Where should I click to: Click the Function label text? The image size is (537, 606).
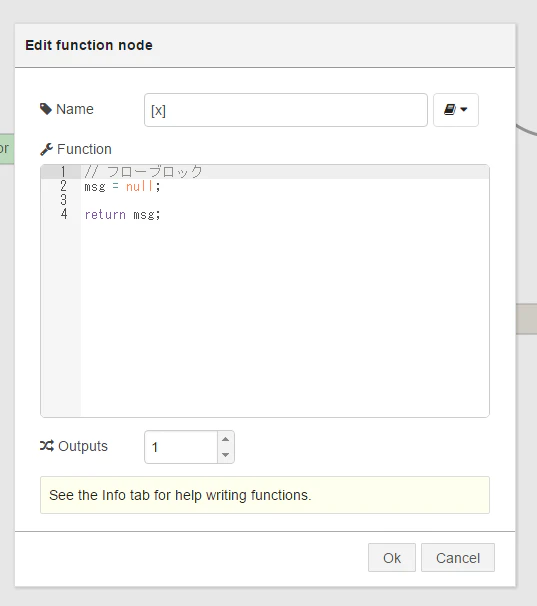click(x=84, y=149)
